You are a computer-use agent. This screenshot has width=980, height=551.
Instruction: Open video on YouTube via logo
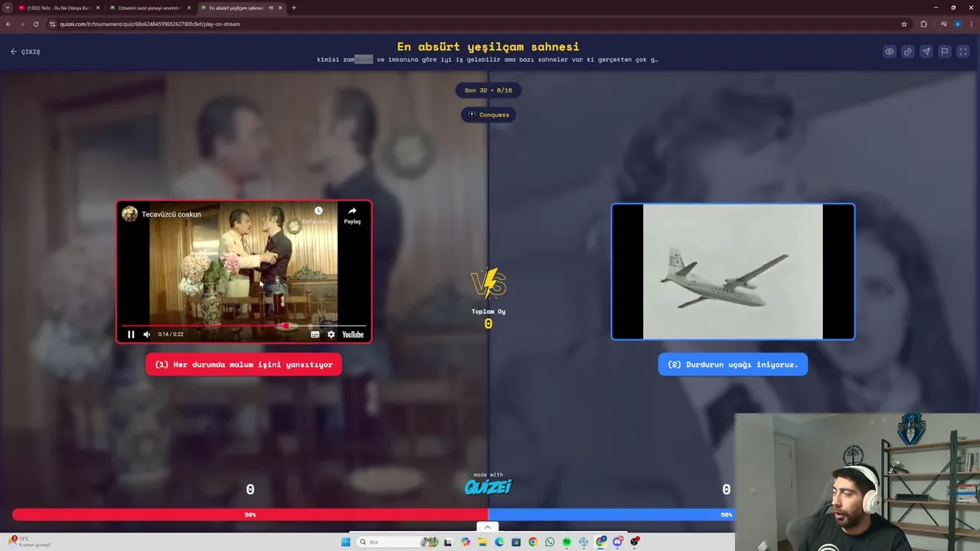353,334
